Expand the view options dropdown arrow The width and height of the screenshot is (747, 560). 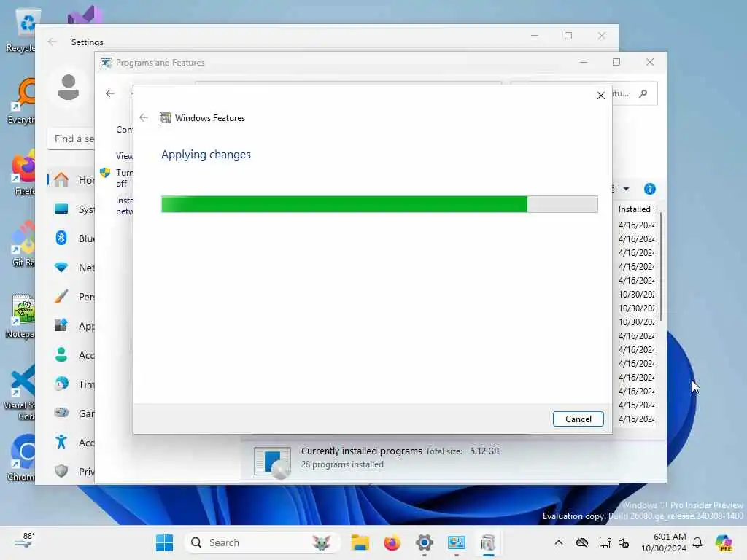626,189
